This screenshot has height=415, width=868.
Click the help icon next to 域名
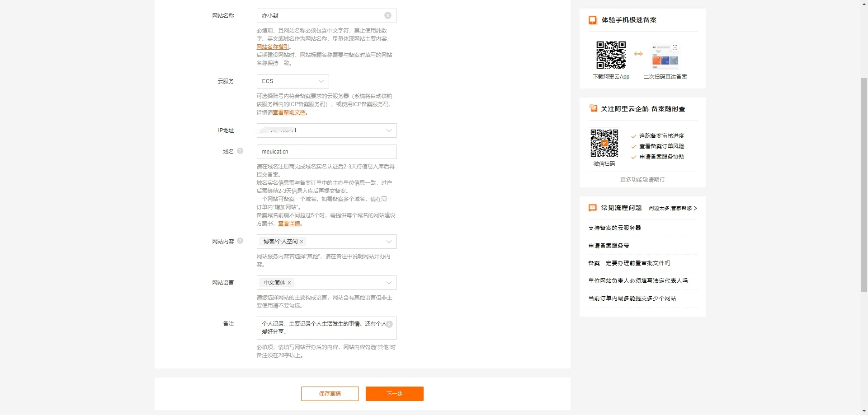(240, 151)
